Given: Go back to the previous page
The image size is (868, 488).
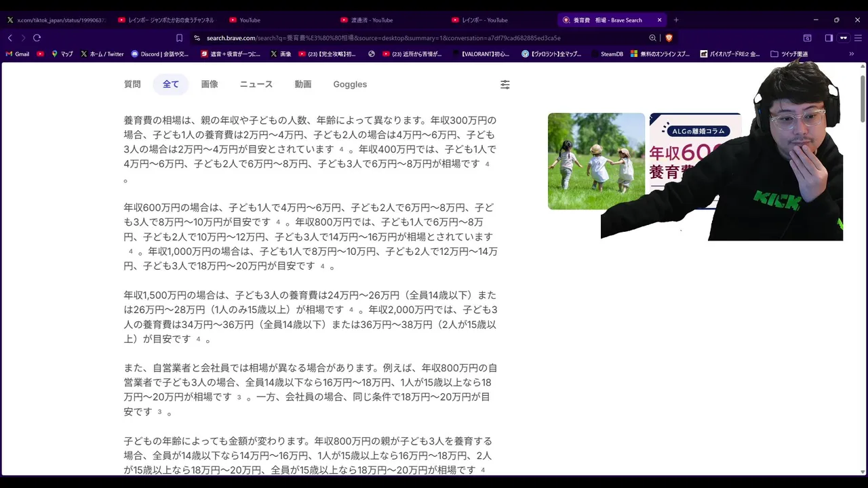Looking at the screenshot, I should [x=10, y=38].
